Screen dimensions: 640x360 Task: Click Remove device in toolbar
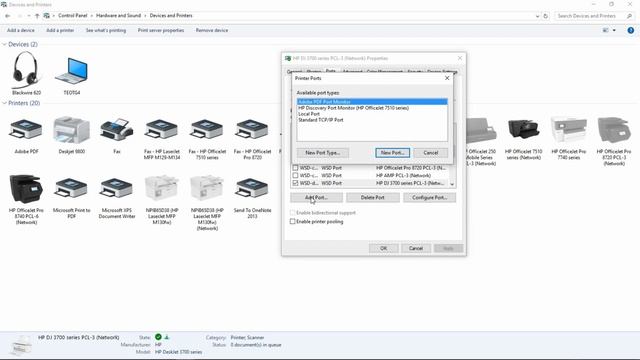(x=212, y=30)
